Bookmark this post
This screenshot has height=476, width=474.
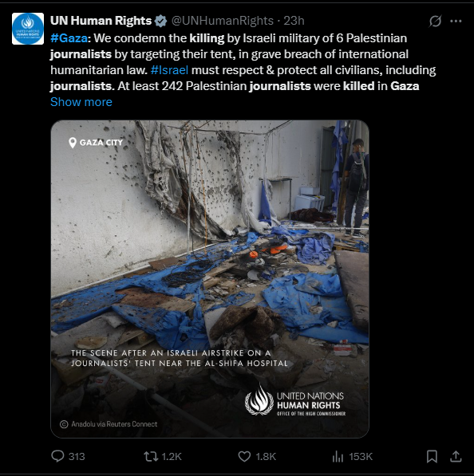click(x=432, y=456)
